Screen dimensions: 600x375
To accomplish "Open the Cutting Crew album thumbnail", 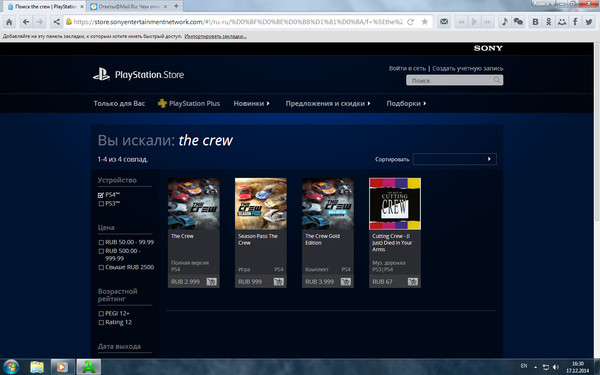I will pyautogui.click(x=395, y=204).
